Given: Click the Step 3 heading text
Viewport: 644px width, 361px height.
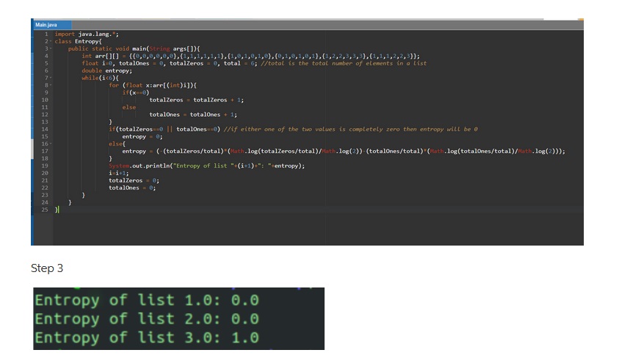Looking at the screenshot, I should (x=47, y=268).
